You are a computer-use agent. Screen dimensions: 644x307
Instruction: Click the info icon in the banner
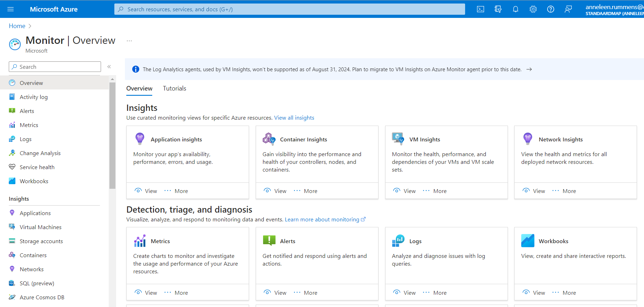click(x=135, y=69)
